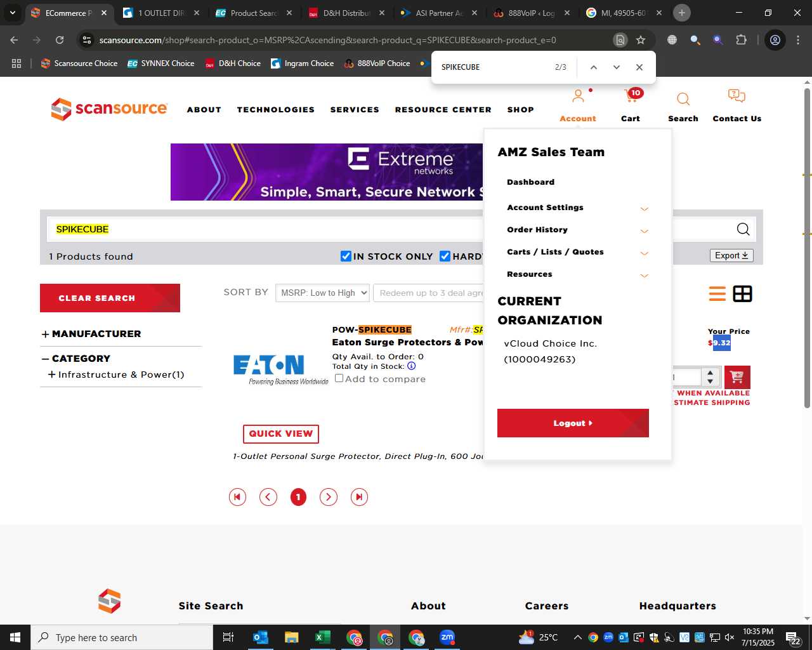
Task: Expand Infrastructure & Power(1) category
Action: click(x=52, y=375)
